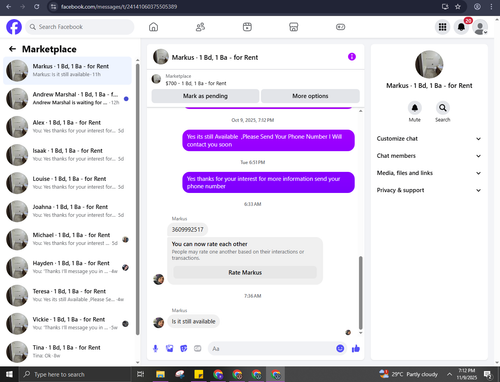
Task: Click Mark as pending button
Action: tap(205, 96)
